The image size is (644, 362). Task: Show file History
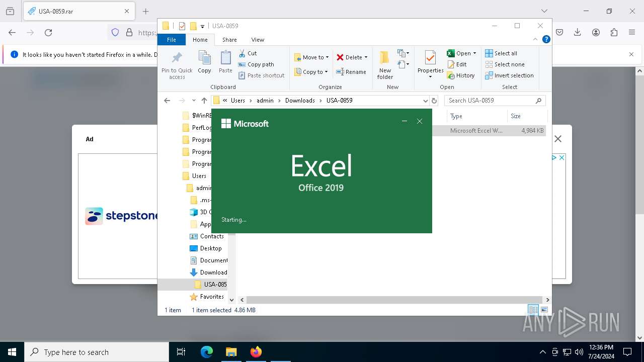click(461, 75)
